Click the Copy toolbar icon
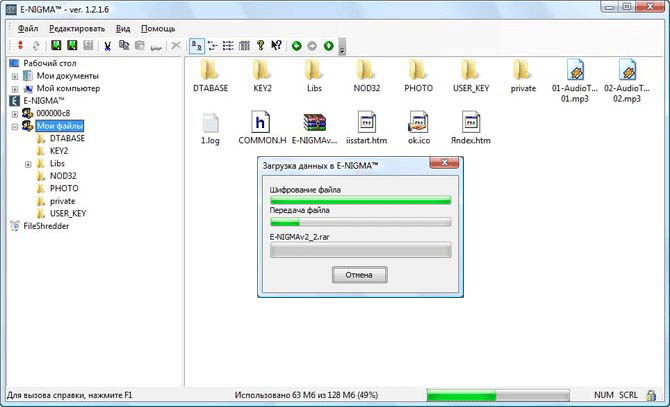The image size is (670, 407). pyautogui.click(x=124, y=45)
